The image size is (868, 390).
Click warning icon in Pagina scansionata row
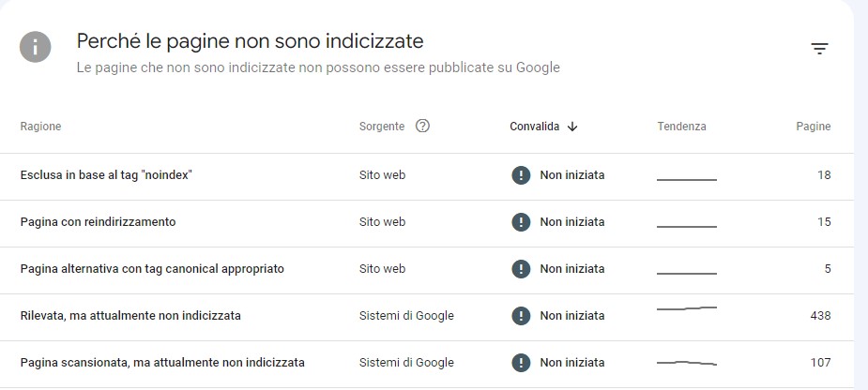[521, 363]
